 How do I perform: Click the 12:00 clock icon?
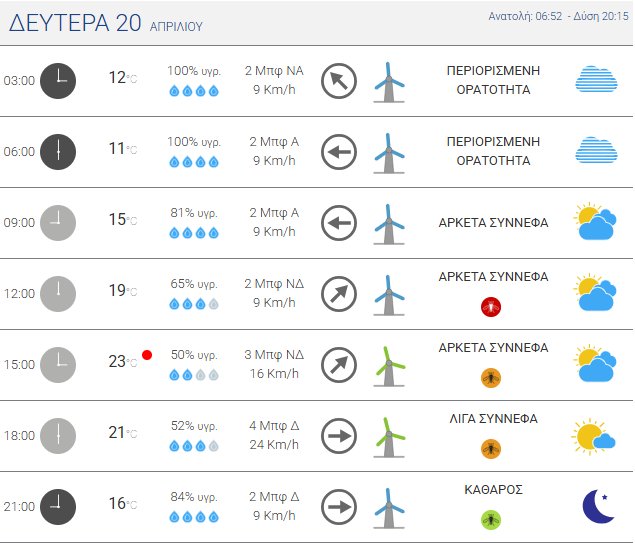pyautogui.click(x=57, y=293)
